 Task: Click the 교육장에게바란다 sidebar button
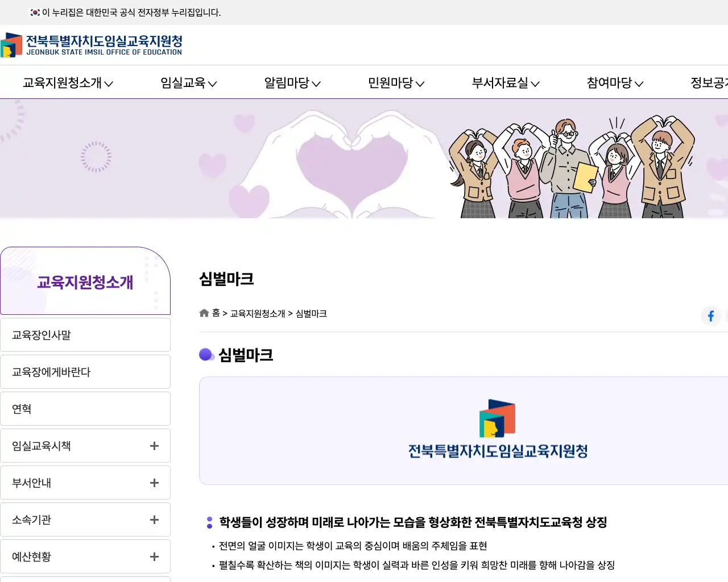[x=85, y=372]
